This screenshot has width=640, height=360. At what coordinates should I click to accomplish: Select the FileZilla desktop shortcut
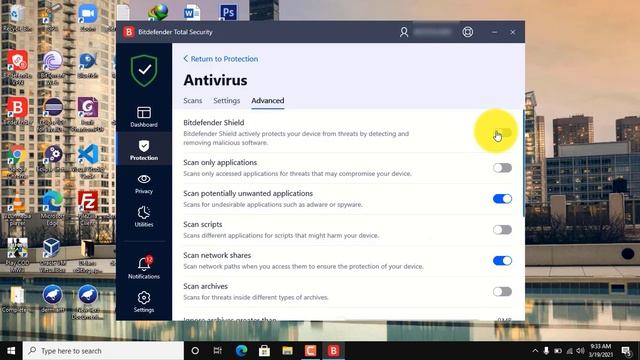pos(88,207)
